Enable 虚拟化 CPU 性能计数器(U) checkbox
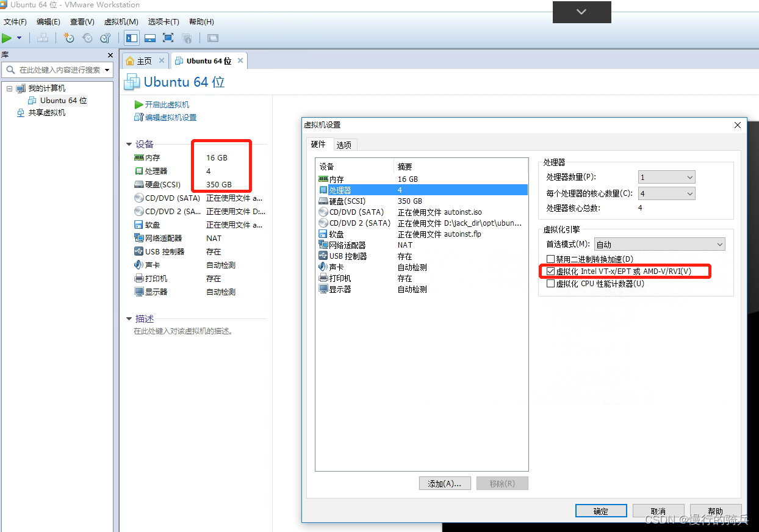 551,284
